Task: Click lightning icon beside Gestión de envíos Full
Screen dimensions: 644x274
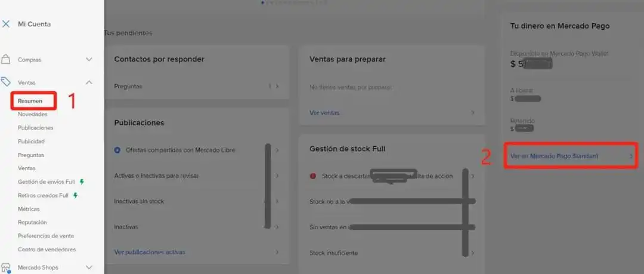Action: click(82, 181)
